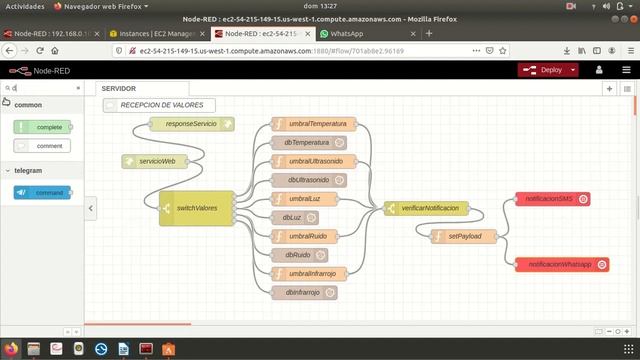
Task: Select the dbInfrarrojo database node
Action: point(304,293)
